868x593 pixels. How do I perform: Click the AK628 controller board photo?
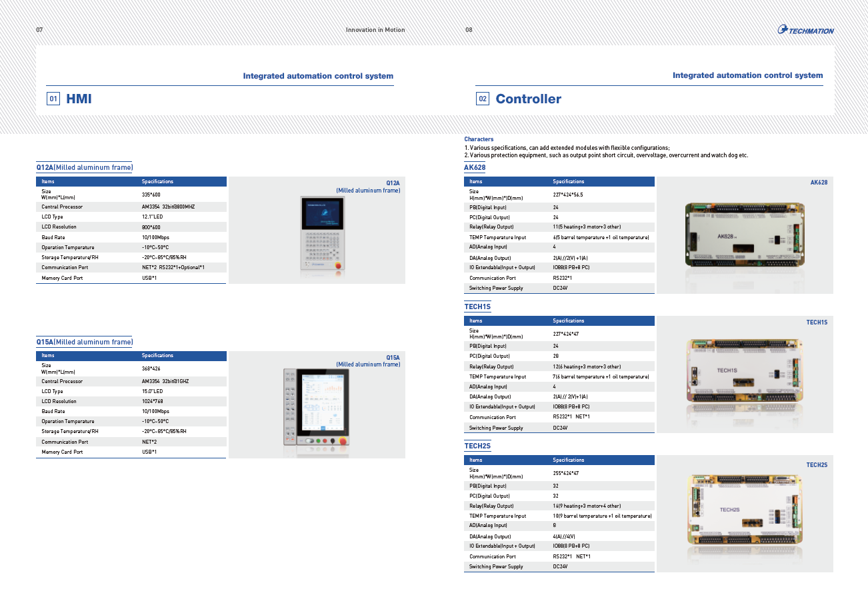pyautogui.click(x=743, y=236)
